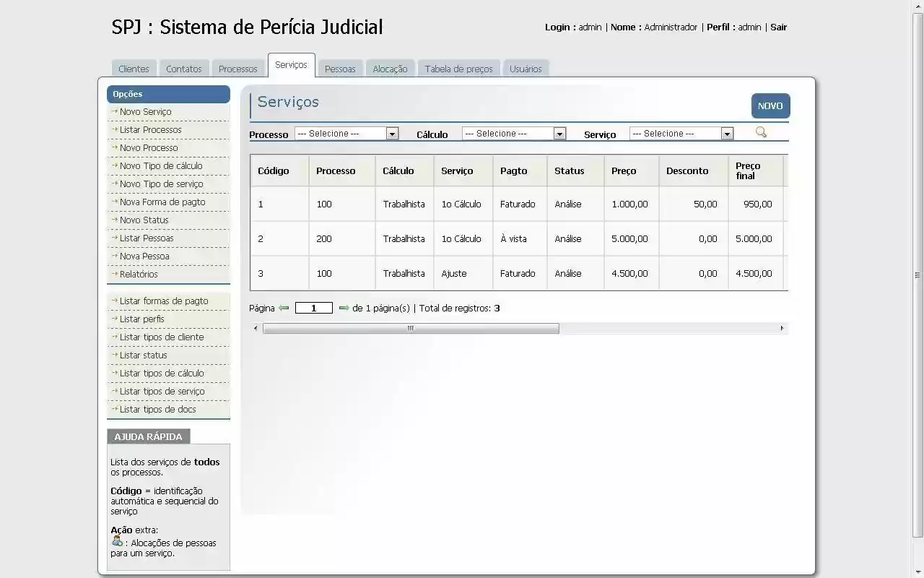Click Sair to log out
The height and width of the screenshot is (578, 924).
click(x=778, y=27)
